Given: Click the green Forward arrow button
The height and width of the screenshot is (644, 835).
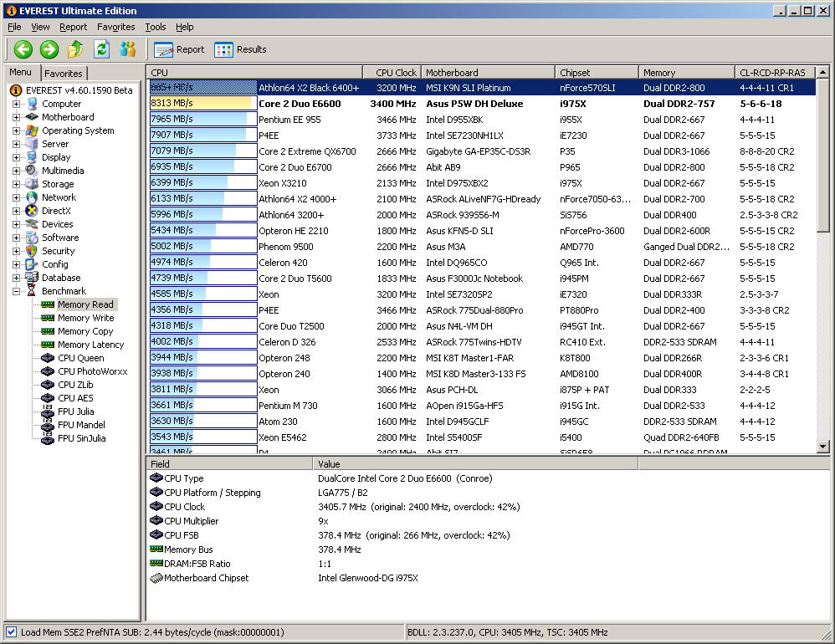Looking at the screenshot, I should click(49, 49).
